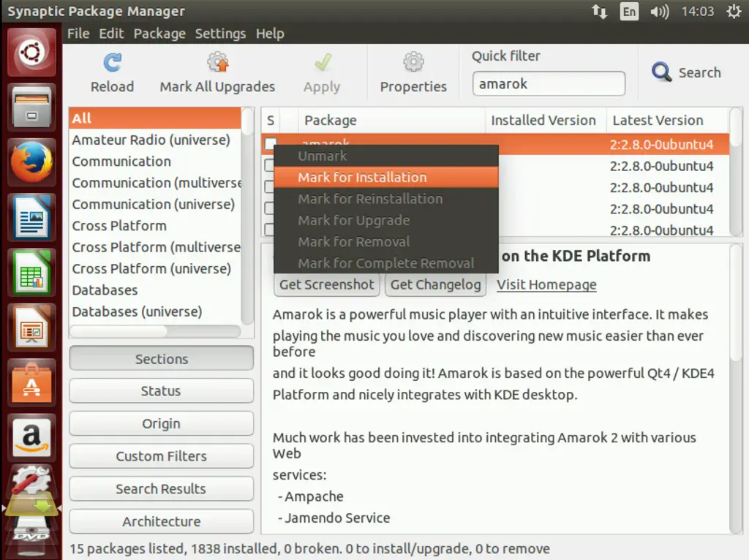Select the Amateur Radio (universe) section
The image size is (749, 560).
pyautogui.click(x=155, y=140)
